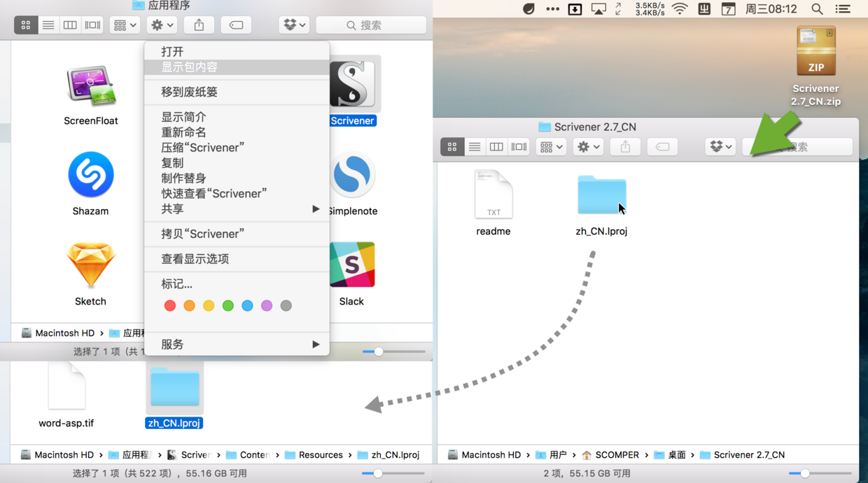868x483 pixels.
Task: Switch 应用程序 window to Cover Flow view
Action: click(92, 25)
